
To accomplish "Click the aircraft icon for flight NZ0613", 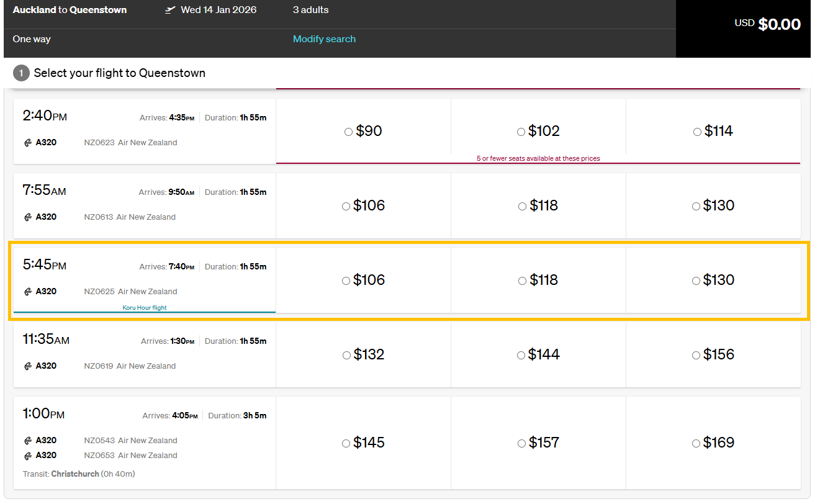I will click(28, 217).
